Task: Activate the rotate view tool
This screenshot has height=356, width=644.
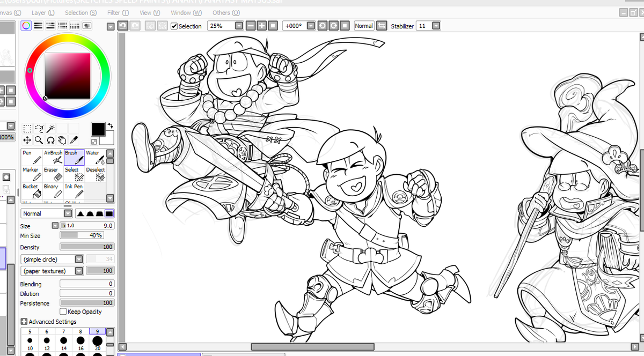Action: point(50,140)
